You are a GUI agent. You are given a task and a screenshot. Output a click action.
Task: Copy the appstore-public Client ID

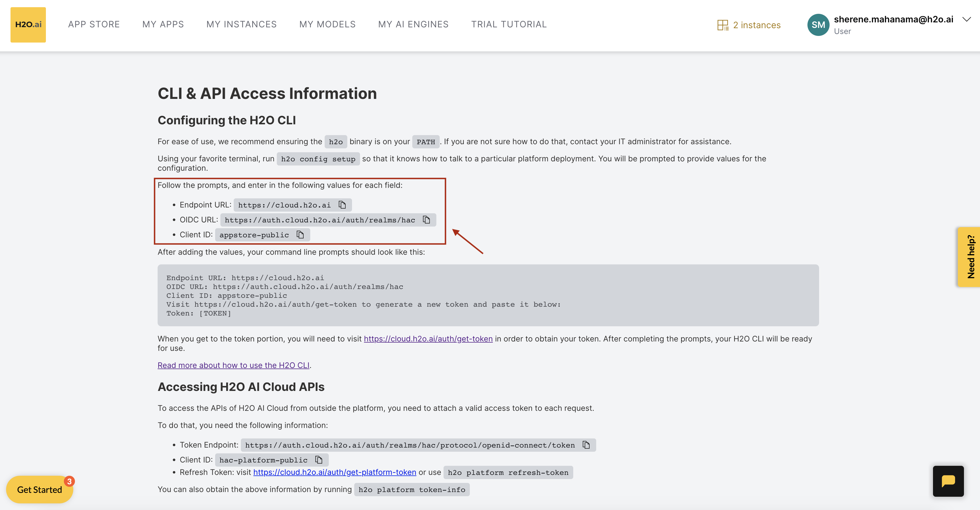300,235
